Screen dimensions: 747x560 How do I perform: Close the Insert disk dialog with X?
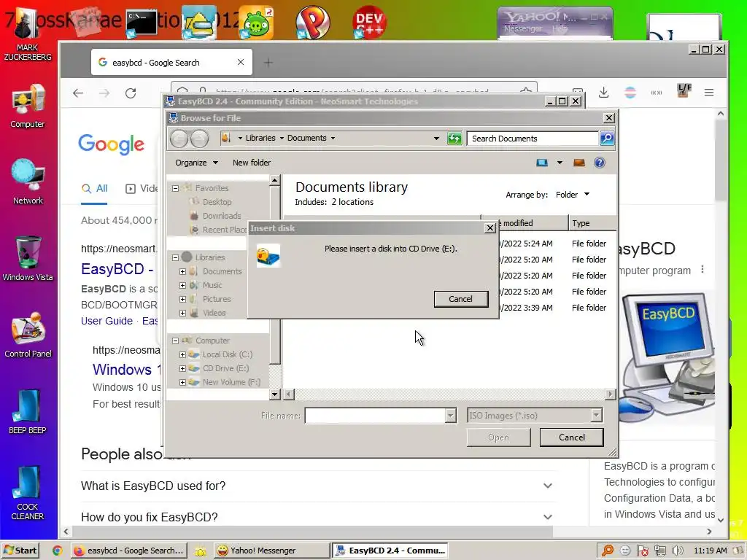[489, 228]
